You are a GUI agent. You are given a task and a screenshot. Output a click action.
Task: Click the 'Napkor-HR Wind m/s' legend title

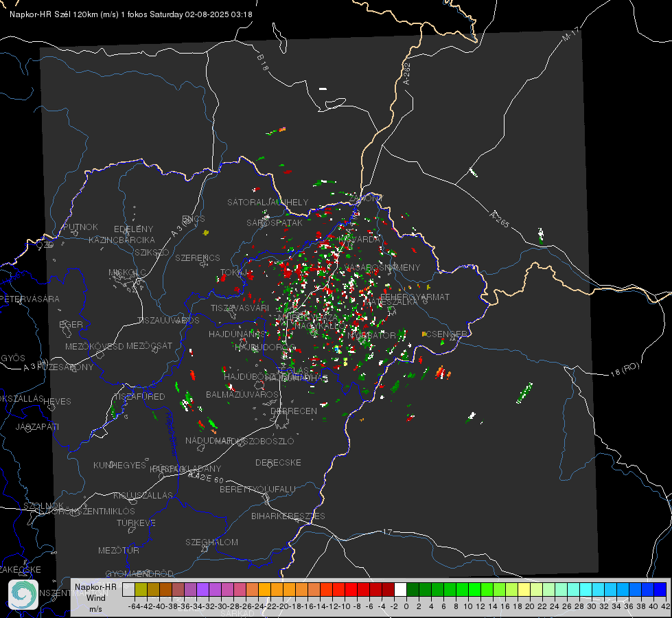(95, 597)
